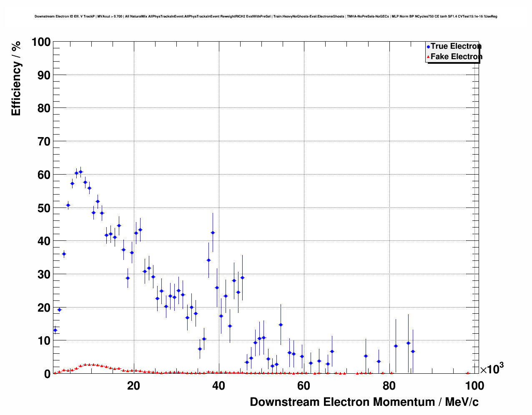Click the blue True Electron legend marker
Viewport: 532px width, 415px height.
428,47
